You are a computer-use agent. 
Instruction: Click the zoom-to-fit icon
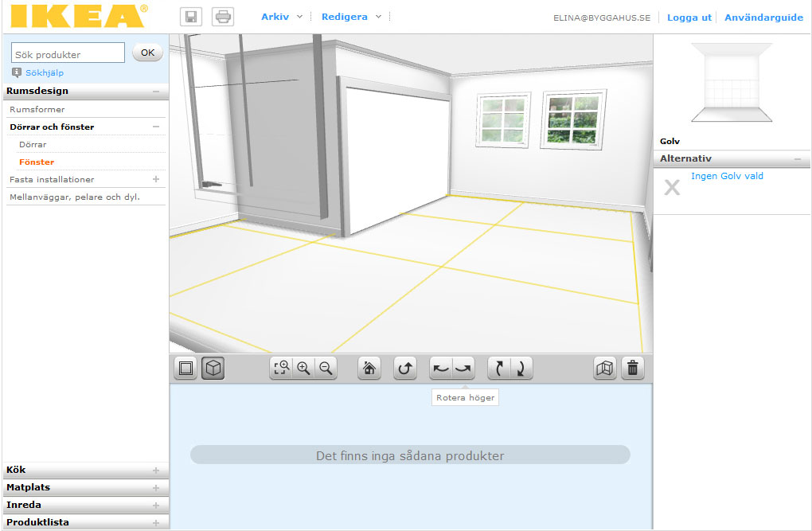(281, 369)
